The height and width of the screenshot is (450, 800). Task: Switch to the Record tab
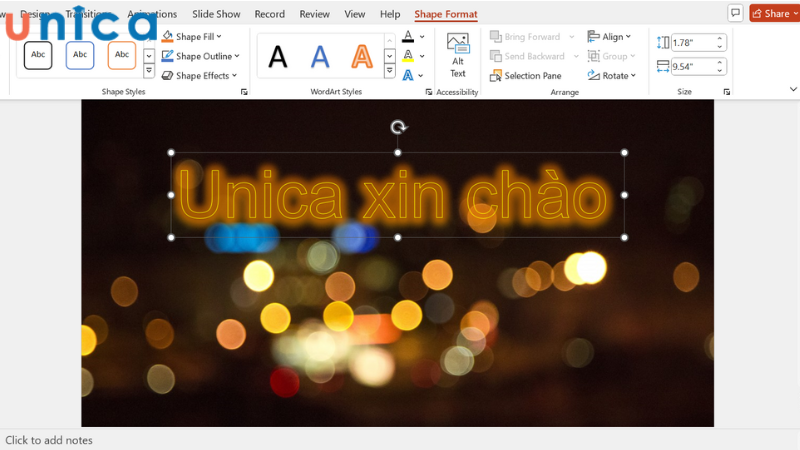270,14
